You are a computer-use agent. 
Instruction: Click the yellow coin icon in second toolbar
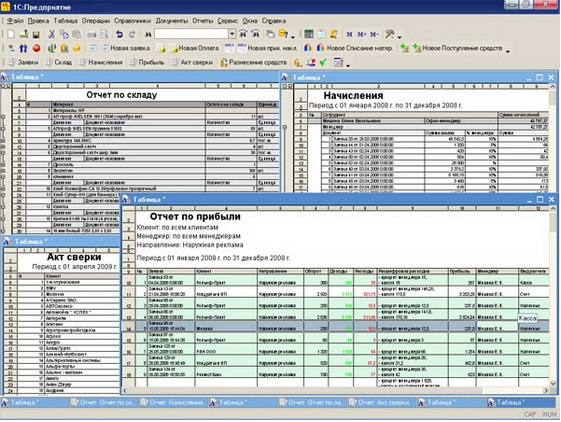(77, 48)
